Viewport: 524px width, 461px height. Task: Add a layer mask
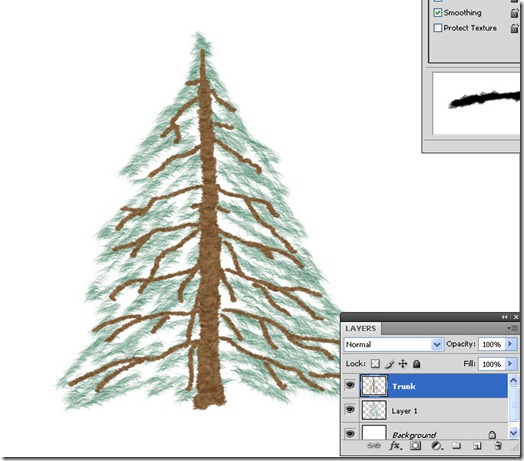[x=415, y=446]
